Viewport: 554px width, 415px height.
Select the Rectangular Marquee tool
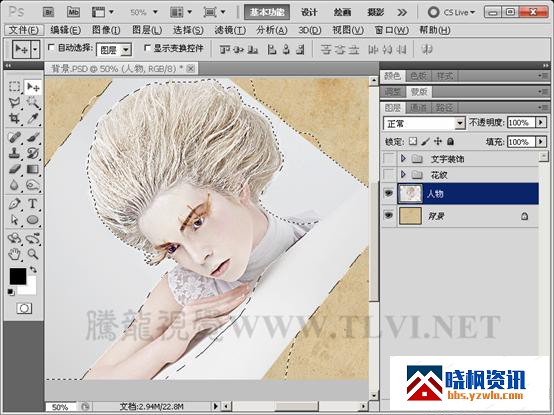pyautogui.click(x=14, y=87)
